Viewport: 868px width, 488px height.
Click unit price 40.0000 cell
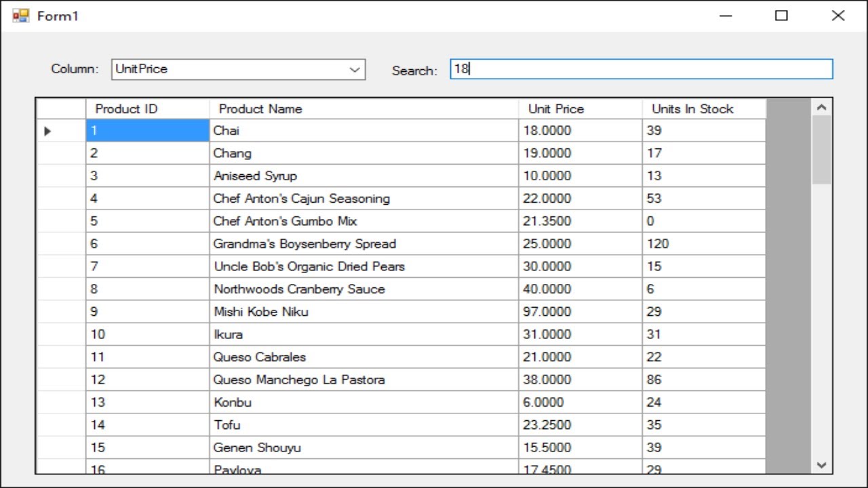pos(580,289)
